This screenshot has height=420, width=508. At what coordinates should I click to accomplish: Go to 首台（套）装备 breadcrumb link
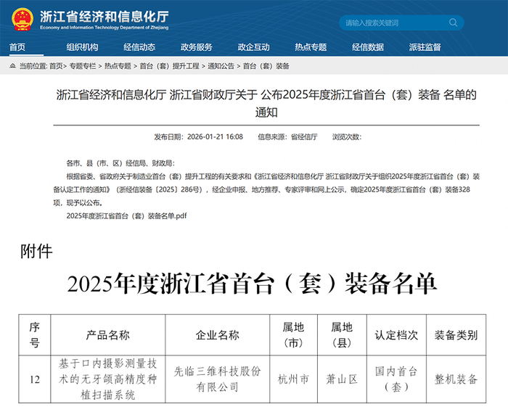coord(266,66)
